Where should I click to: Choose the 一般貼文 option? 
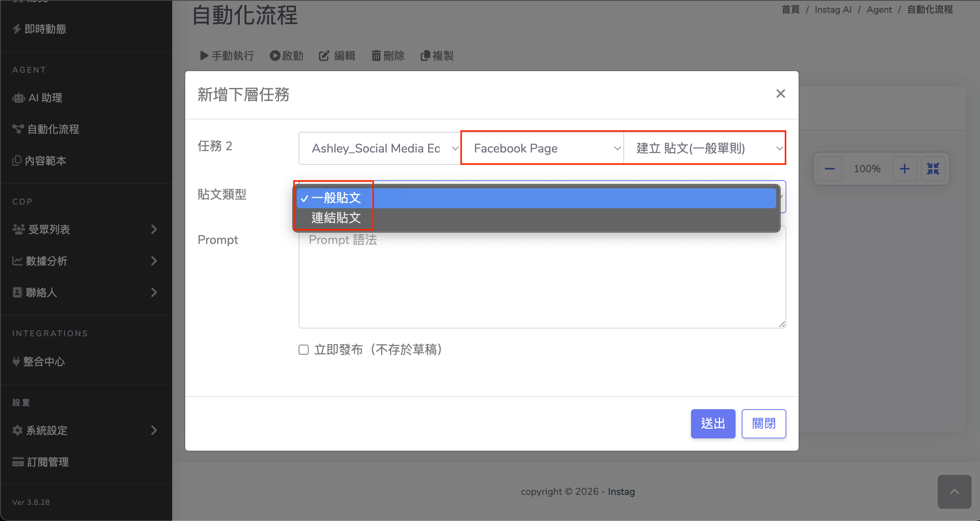coord(336,198)
